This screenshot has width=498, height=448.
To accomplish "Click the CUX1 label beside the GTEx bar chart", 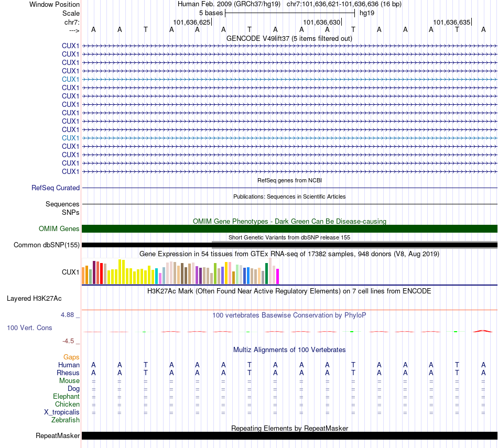I will click(x=71, y=272).
